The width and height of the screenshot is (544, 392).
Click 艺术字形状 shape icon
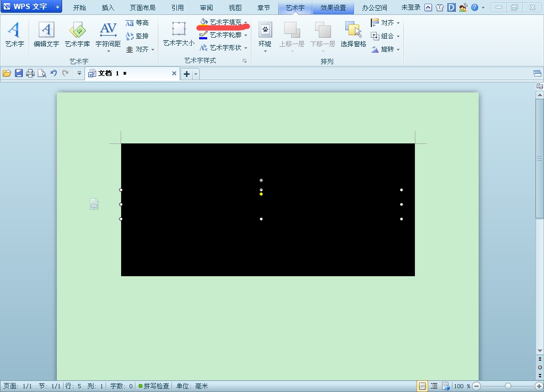(203, 47)
